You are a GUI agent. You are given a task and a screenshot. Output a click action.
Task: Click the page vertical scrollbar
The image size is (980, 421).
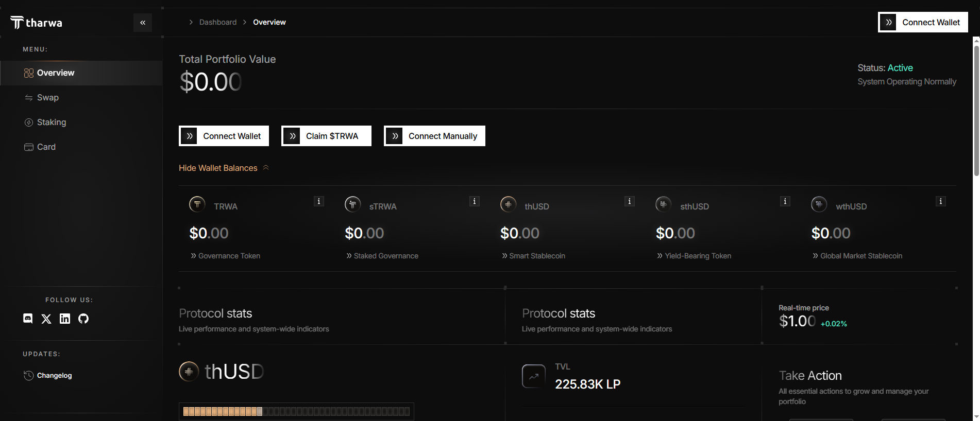click(976, 111)
